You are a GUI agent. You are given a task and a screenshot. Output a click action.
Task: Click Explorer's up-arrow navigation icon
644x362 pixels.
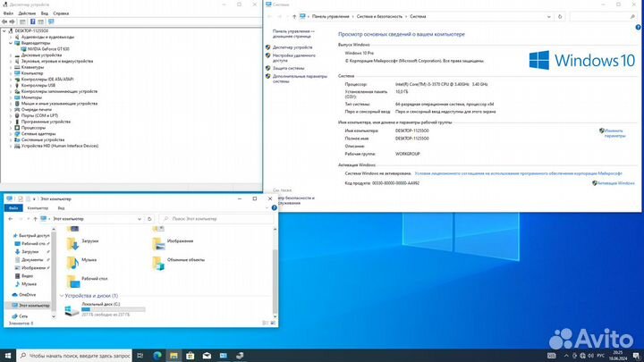tap(33, 218)
